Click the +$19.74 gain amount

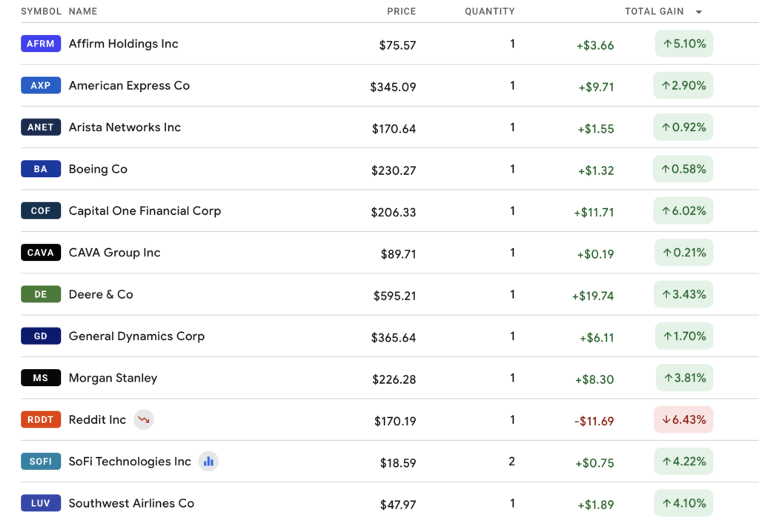(x=593, y=296)
